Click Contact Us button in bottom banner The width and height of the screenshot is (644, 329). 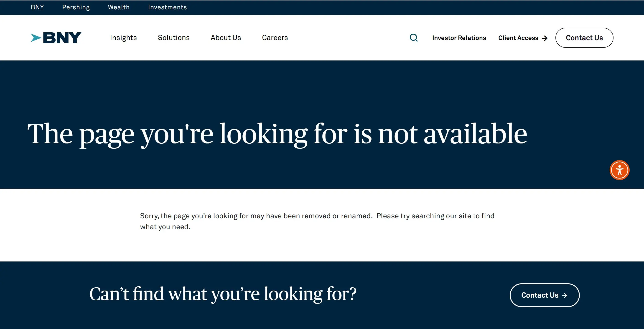click(545, 295)
